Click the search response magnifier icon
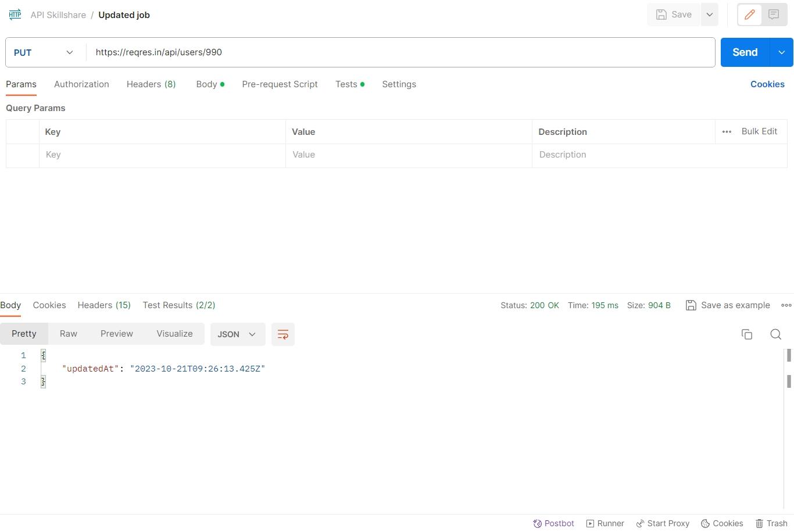This screenshot has height=532, width=794. [x=775, y=334]
